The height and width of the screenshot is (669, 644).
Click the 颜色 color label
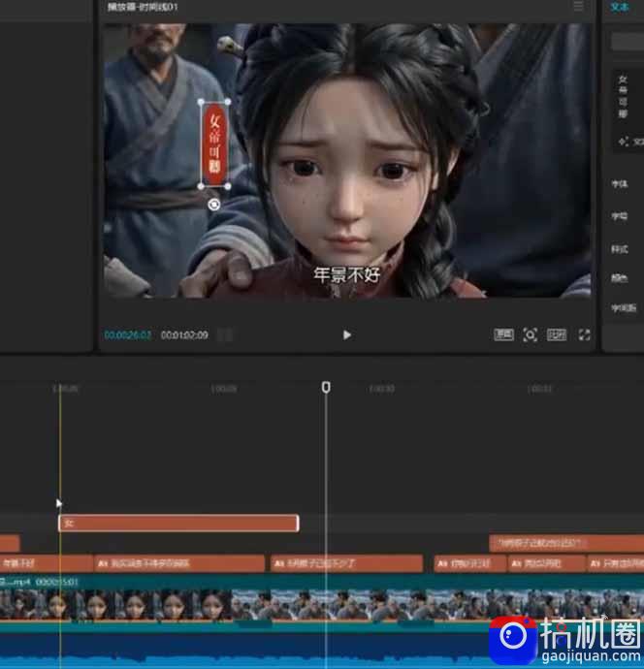pos(619,278)
